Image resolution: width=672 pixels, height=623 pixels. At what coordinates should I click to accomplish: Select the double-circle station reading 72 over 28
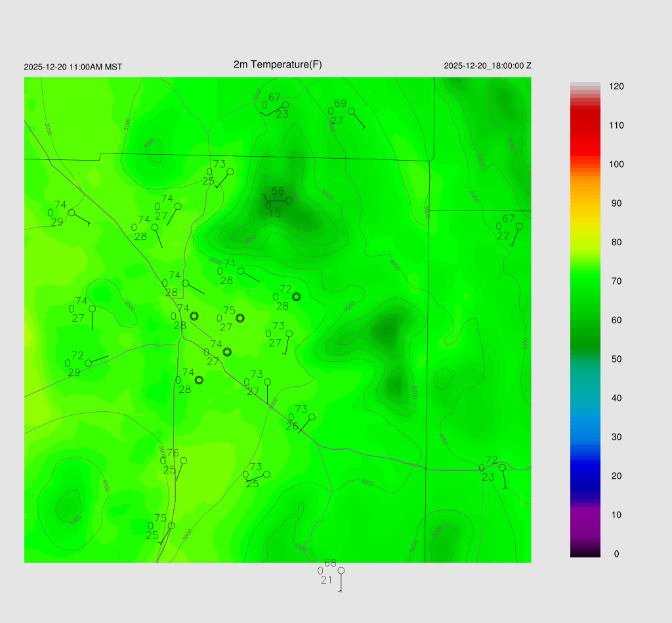297,297
